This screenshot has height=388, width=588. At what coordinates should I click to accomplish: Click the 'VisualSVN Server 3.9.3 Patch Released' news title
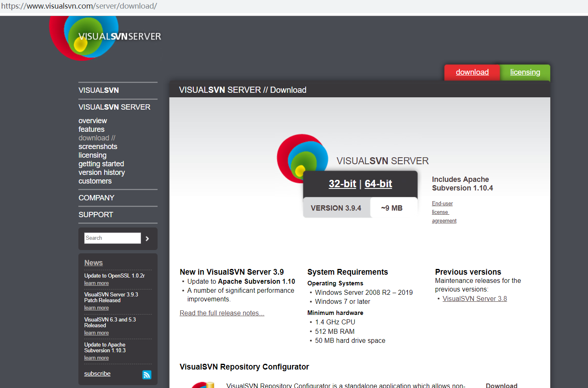[x=111, y=298]
